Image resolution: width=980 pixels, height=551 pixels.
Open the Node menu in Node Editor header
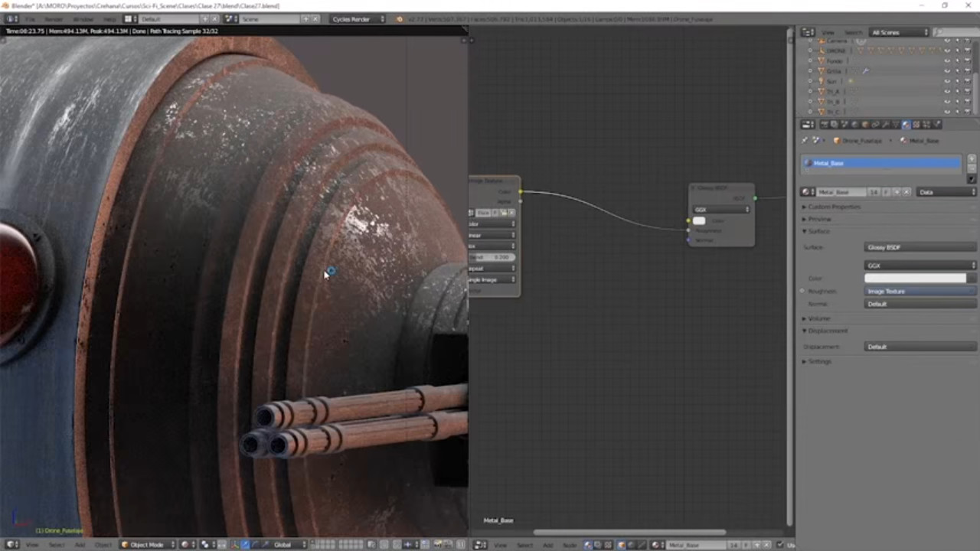[570, 545]
